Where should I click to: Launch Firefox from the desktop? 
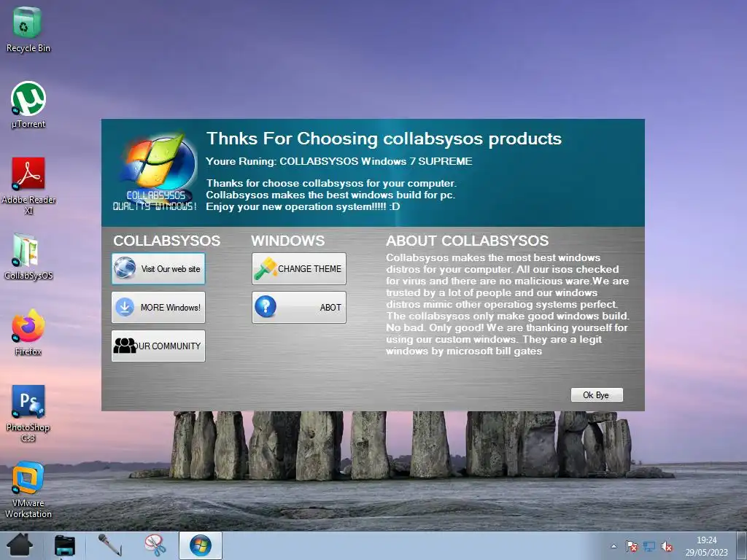pos(28,332)
